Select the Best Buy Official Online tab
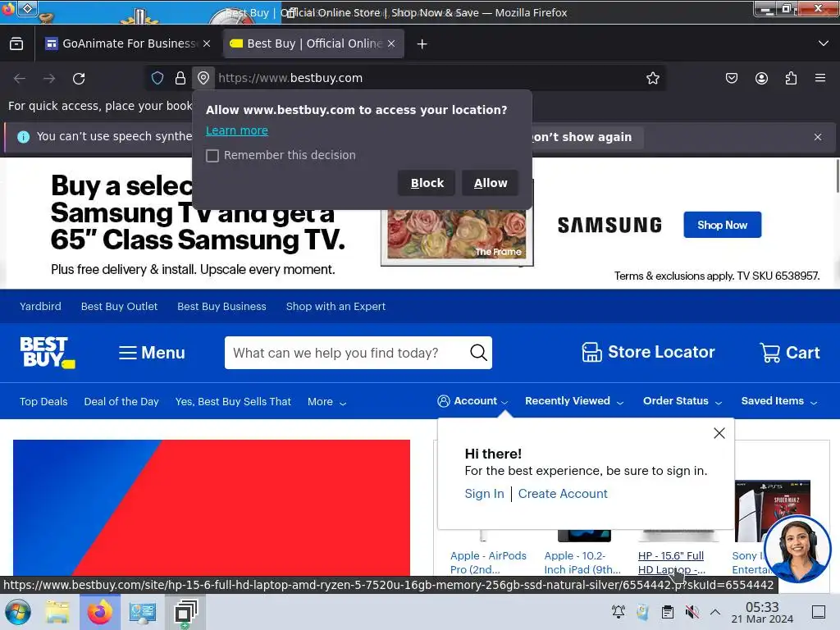The width and height of the screenshot is (840, 630). [314, 43]
